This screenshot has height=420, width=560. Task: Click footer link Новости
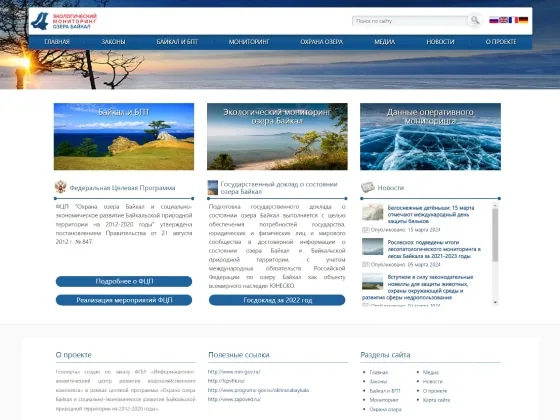pos(432,381)
